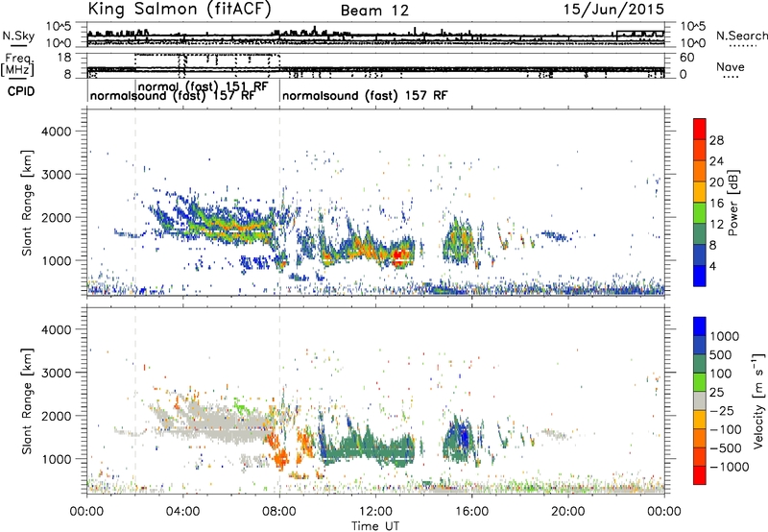768x532 pixels.
Task: Pick the yellow-orange segment of power colorbar
Action: pyautogui.click(x=700, y=192)
